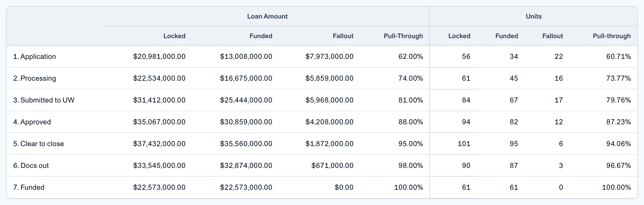Click the $35,067,000.00 Approved locked amount
Screen dimensions: 644x205
coord(159,122)
